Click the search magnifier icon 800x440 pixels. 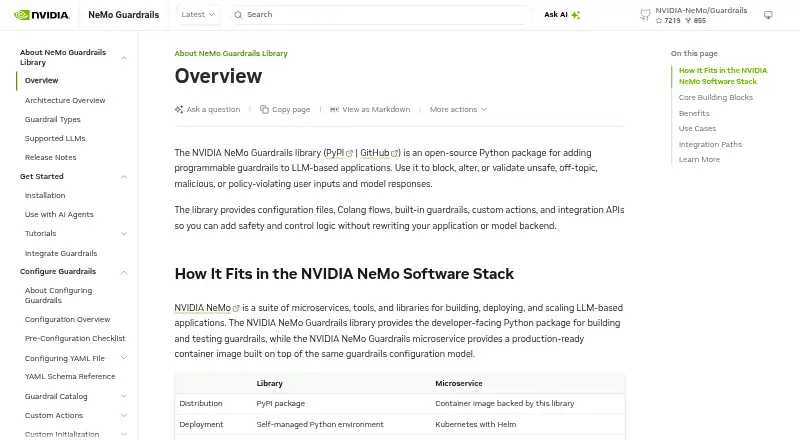pyautogui.click(x=238, y=15)
